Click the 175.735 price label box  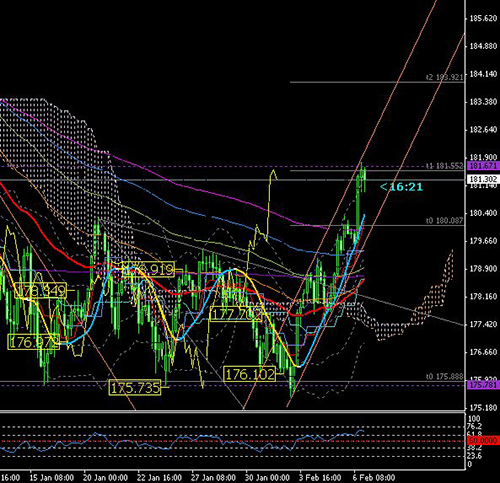click(135, 388)
